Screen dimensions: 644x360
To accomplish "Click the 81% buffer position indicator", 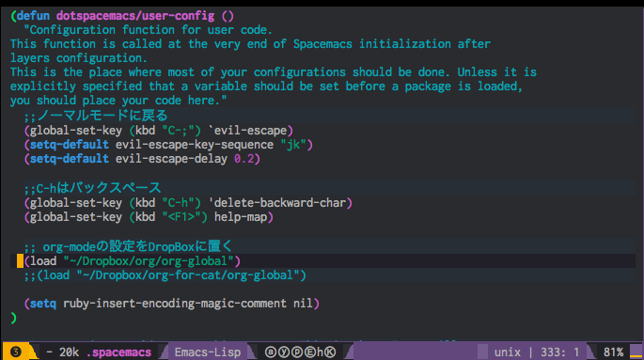I will 613,352.
